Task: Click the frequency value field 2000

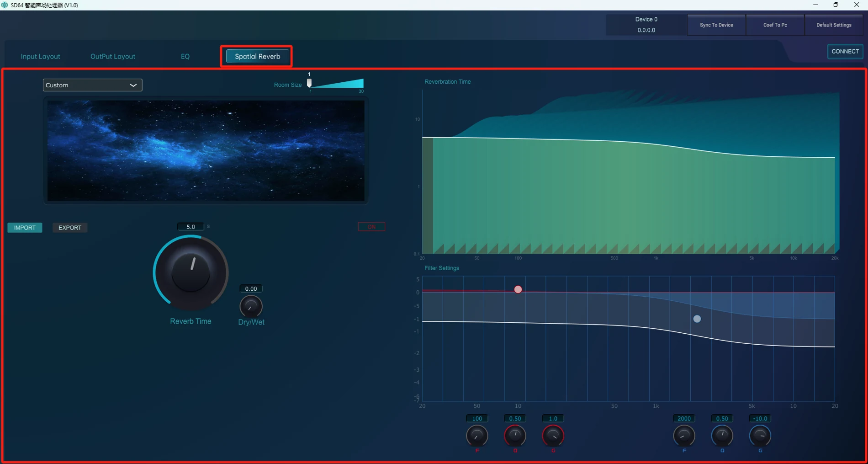Action: coord(684,418)
